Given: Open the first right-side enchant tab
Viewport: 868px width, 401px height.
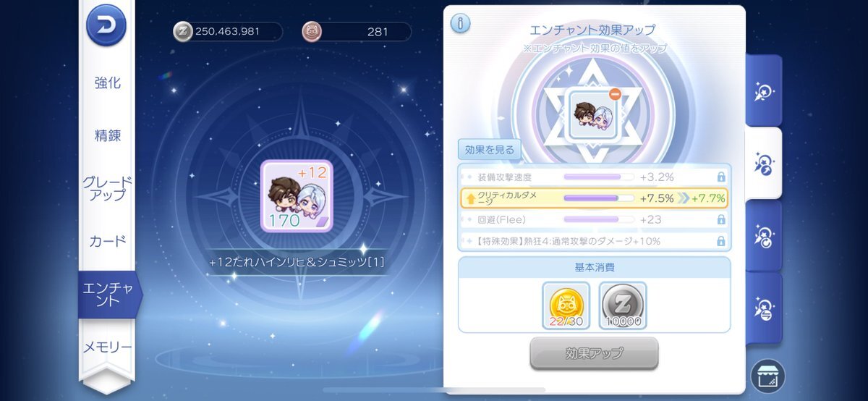Looking at the screenshot, I should coord(764,91).
